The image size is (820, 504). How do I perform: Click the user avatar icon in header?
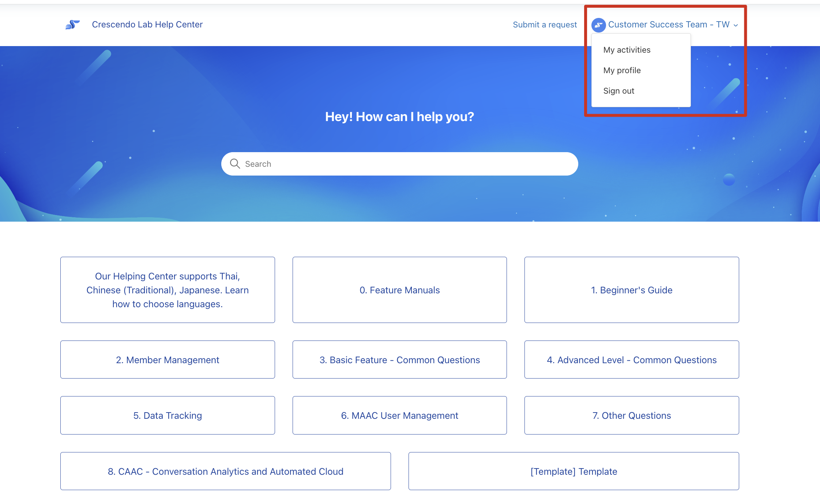(598, 25)
